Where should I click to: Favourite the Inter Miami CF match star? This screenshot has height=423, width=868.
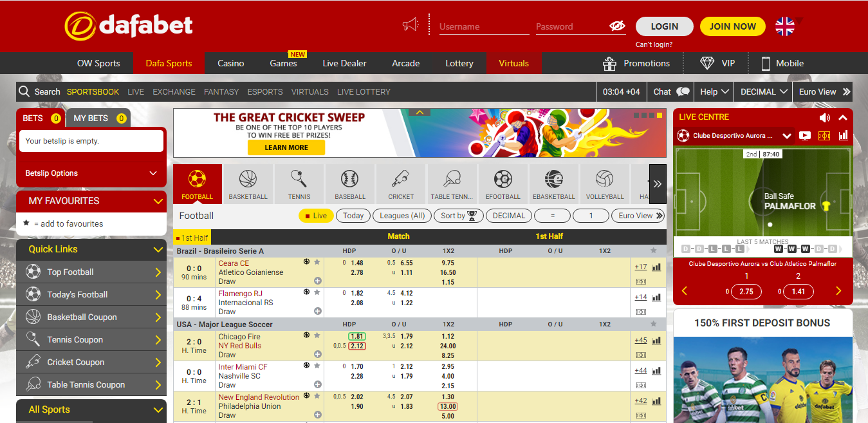pos(317,366)
